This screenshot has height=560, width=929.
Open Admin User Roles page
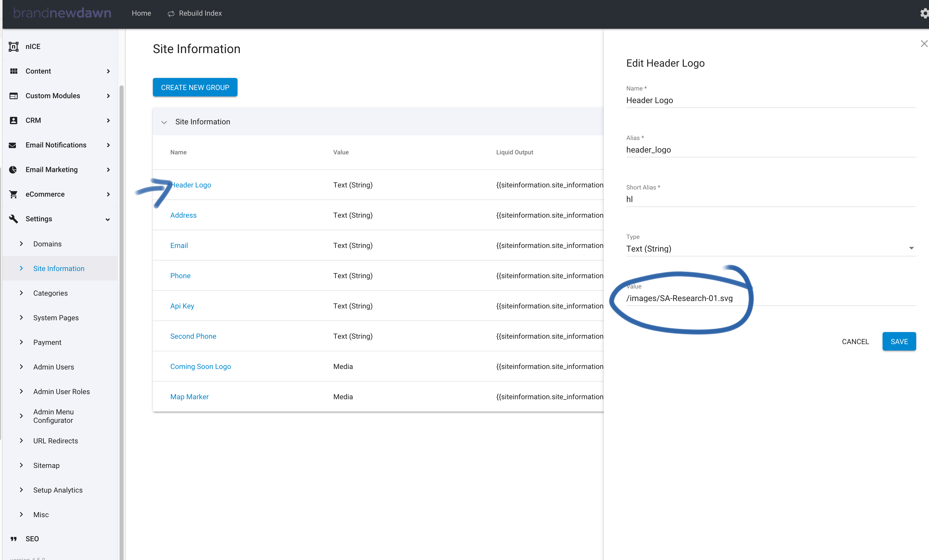pos(62,392)
